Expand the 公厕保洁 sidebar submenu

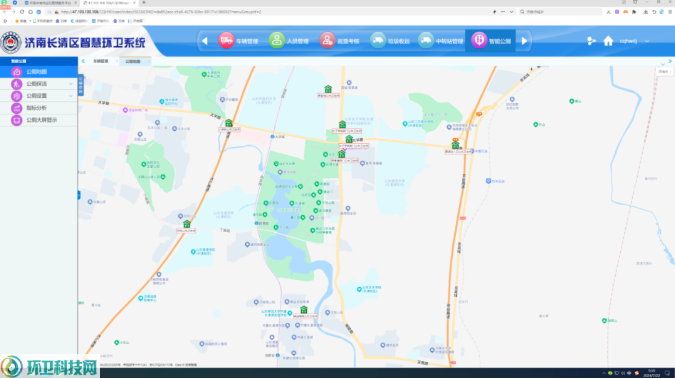39,84
